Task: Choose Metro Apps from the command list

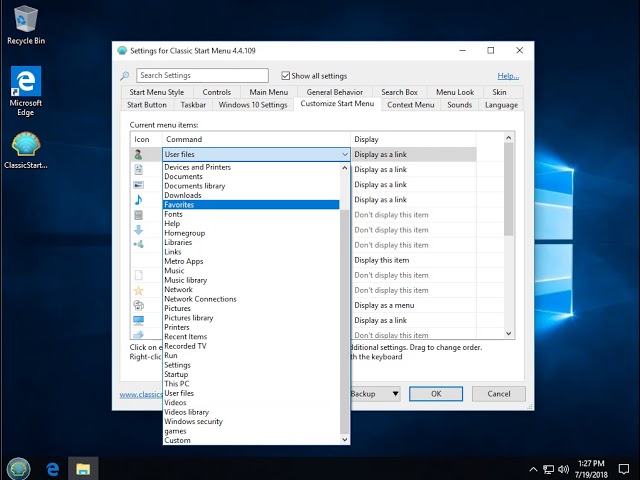Action: 251,261
